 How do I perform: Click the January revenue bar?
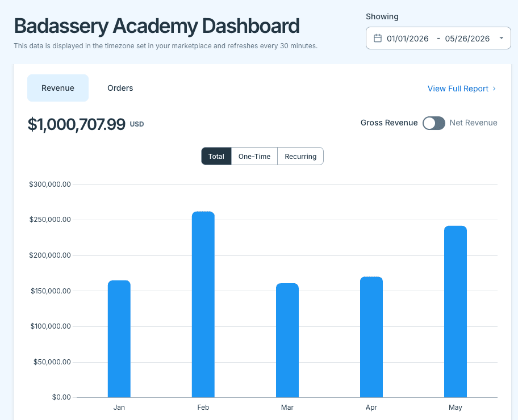(x=119, y=339)
